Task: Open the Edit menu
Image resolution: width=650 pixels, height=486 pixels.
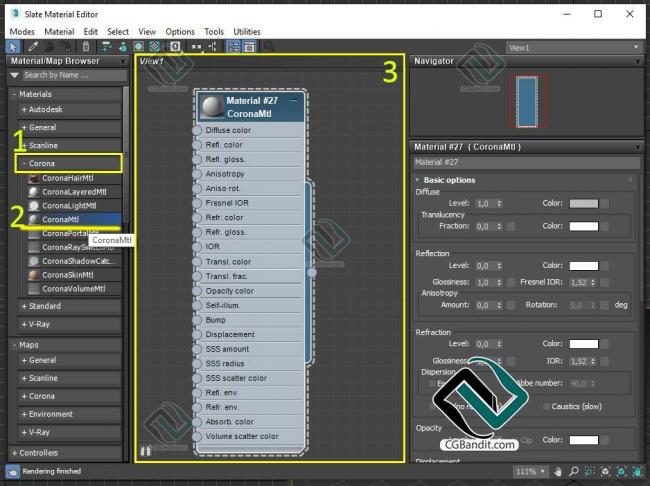Action: click(90, 32)
